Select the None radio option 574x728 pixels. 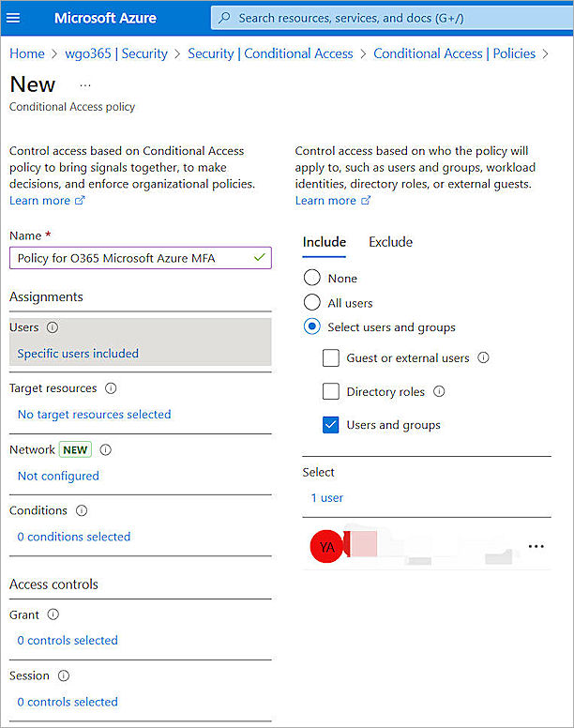[312, 279]
